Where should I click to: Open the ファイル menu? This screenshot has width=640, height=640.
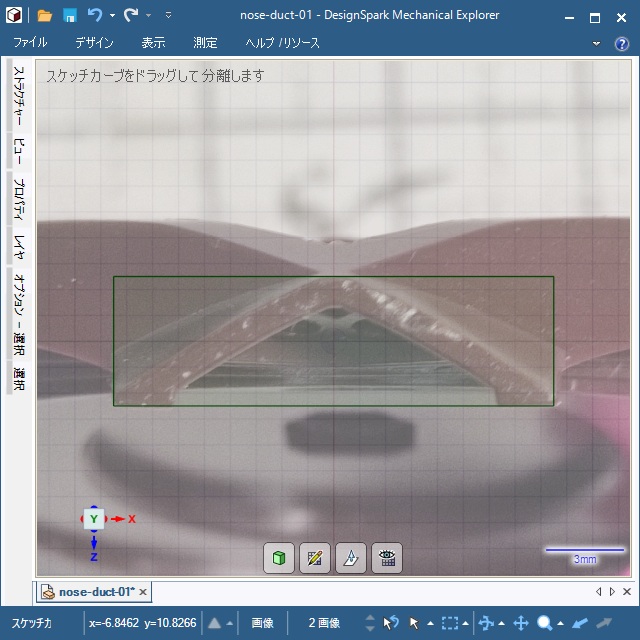tap(30, 43)
